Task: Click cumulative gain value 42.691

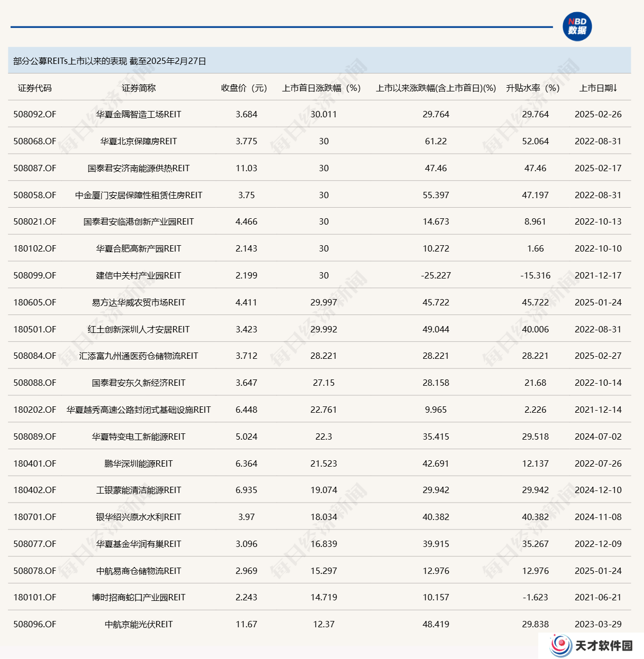Action: pyautogui.click(x=436, y=464)
